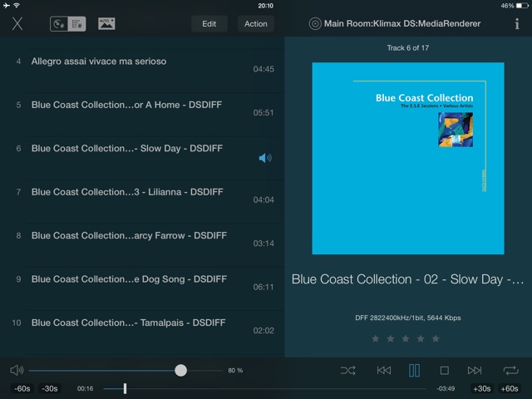Toggle shuffle playback
The image size is (532, 399).
(x=348, y=370)
